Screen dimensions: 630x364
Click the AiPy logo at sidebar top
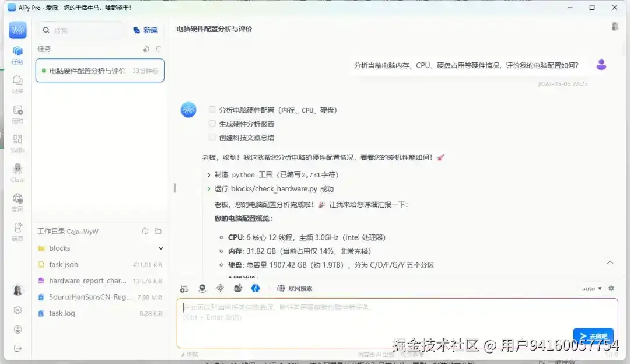[17, 30]
